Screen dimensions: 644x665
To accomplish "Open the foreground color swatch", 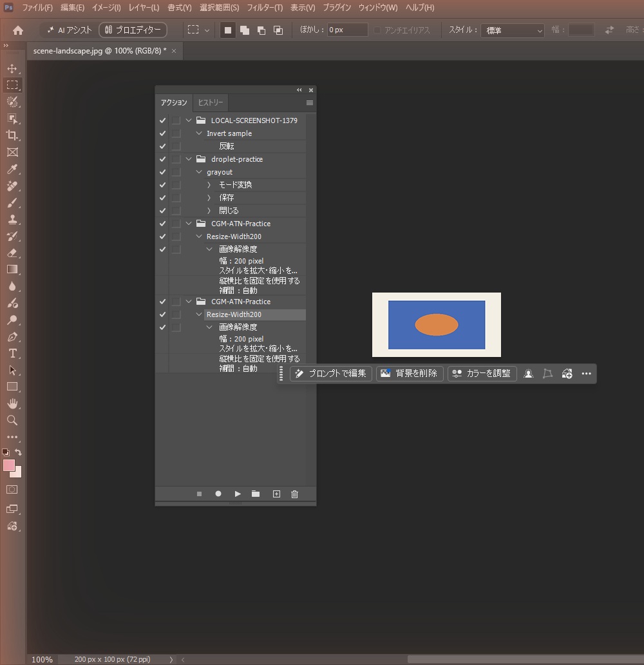I will 8,465.
